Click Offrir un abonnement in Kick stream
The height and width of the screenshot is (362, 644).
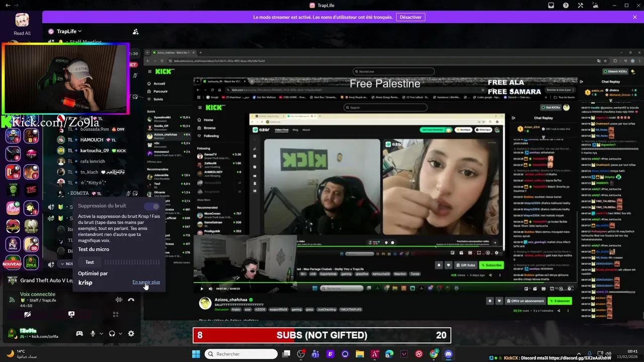tap(525, 301)
